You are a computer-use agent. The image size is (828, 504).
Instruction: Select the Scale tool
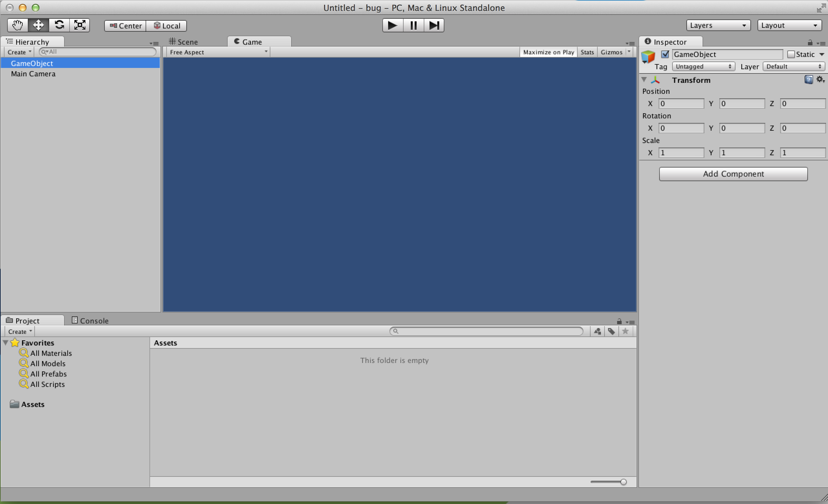pos(80,25)
